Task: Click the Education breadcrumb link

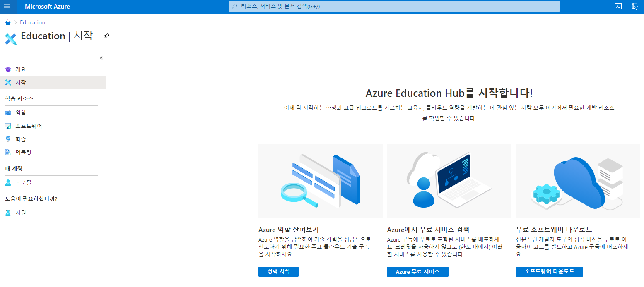Action: point(33,22)
